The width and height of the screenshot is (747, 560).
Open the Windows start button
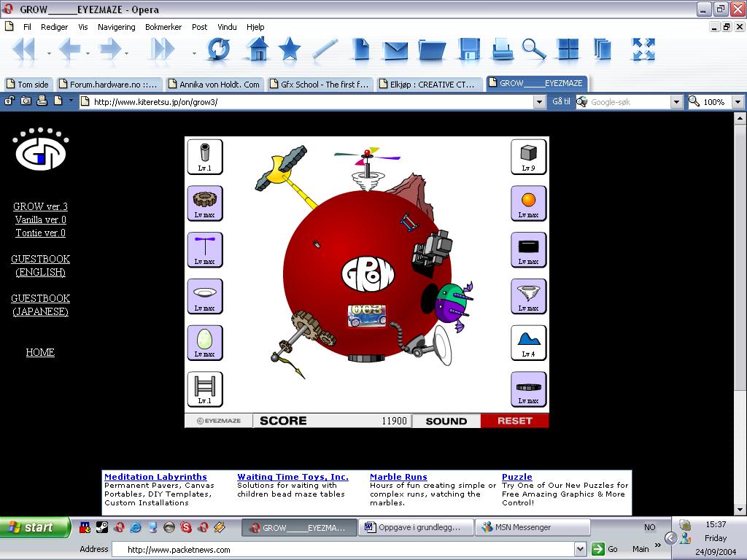[x=34, y=527]
